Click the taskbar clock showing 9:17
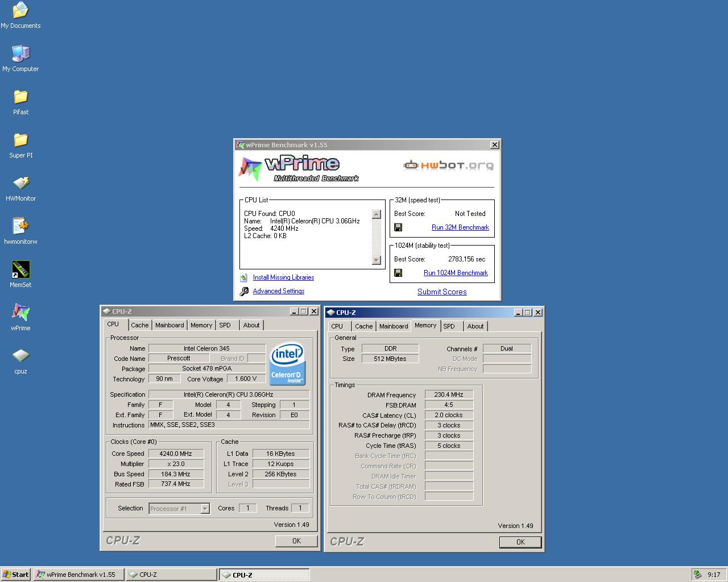Screen dimensions: 728x582 coord(714,575)
